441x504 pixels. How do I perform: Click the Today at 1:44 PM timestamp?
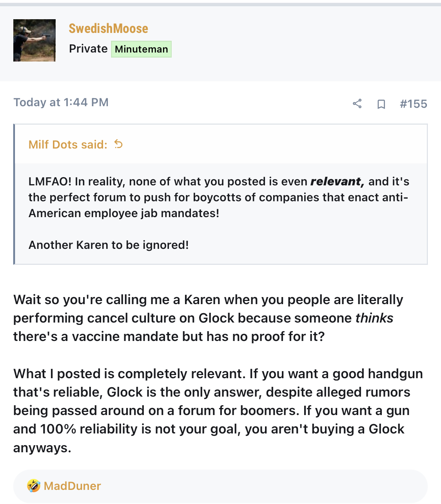point(61,102)
